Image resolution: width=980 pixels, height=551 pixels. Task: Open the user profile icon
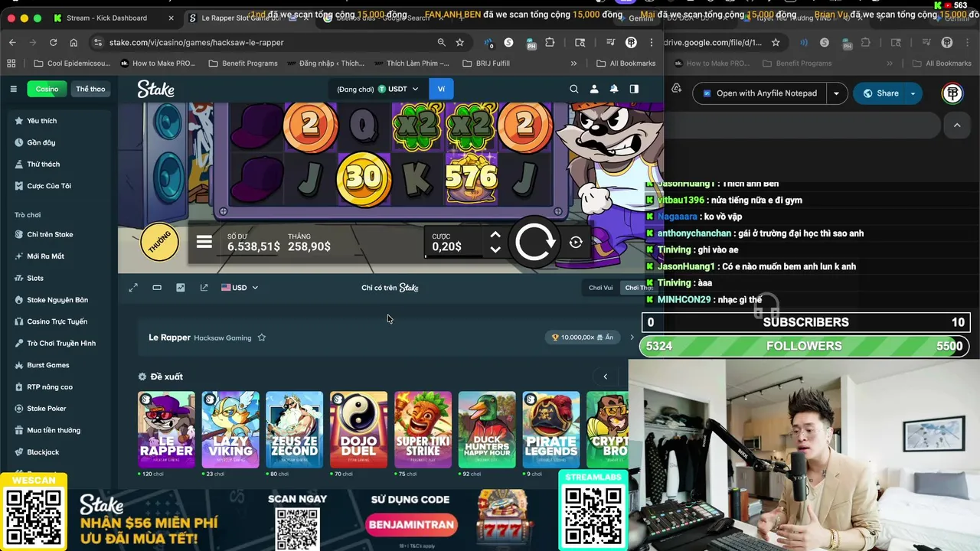[594, 89]
